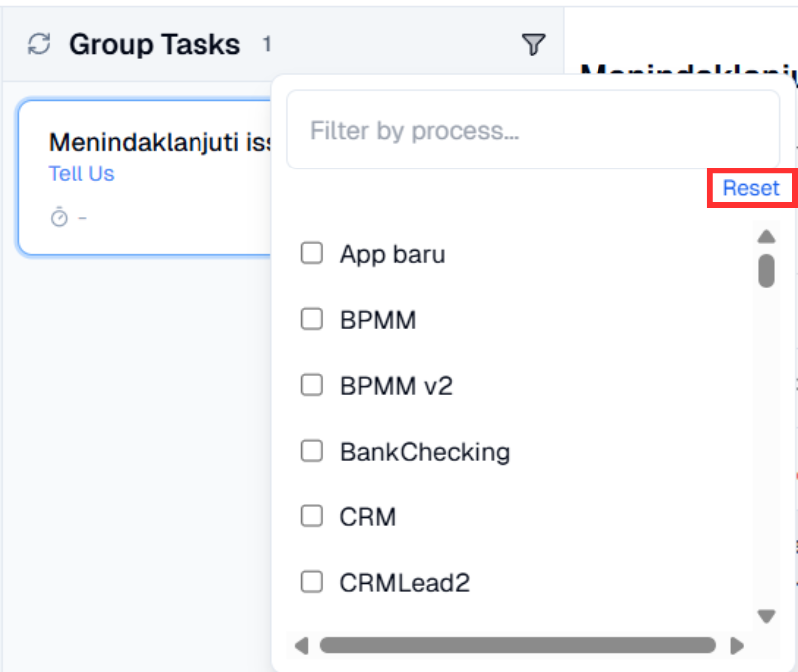Check the BPMM checkbox
Screen dimensions: 798x672
tap(312, 319)
